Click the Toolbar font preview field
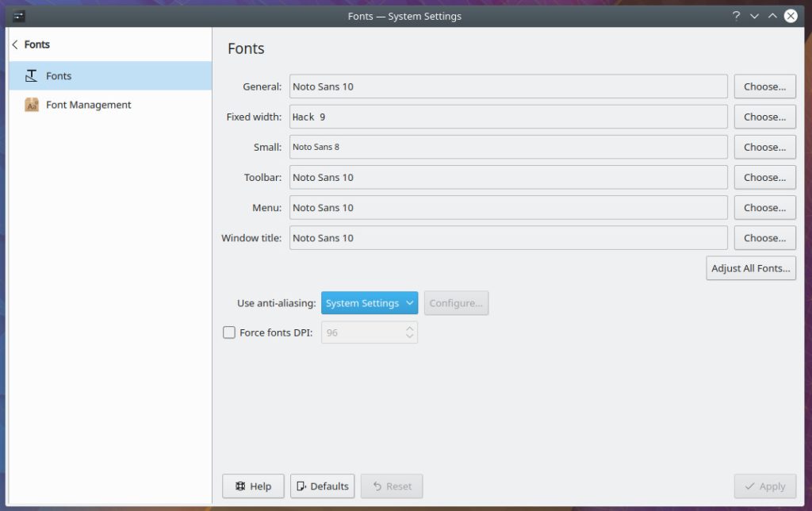The image size is (812, 511). tap(507, 178)
